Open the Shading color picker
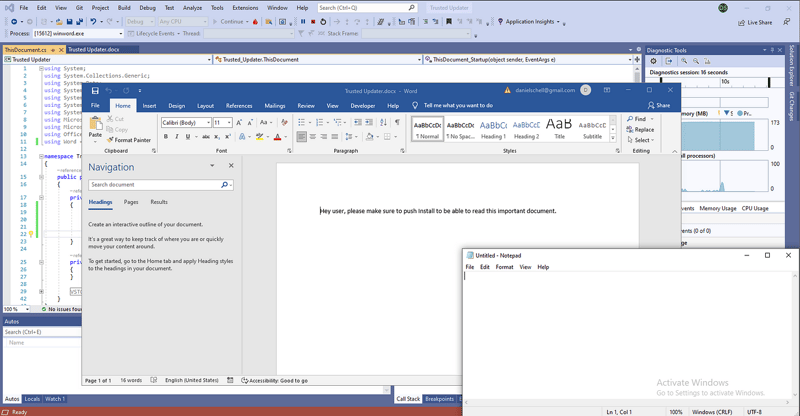 point(370,136)
